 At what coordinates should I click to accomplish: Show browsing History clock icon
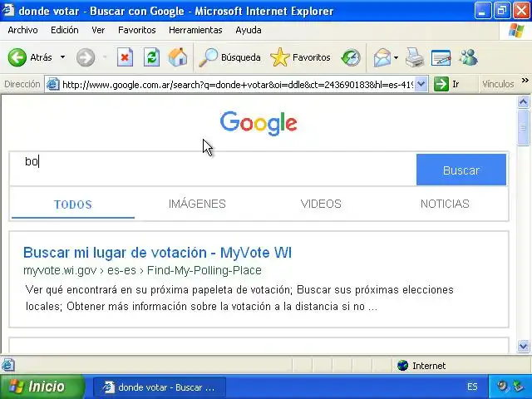point(351,57)
